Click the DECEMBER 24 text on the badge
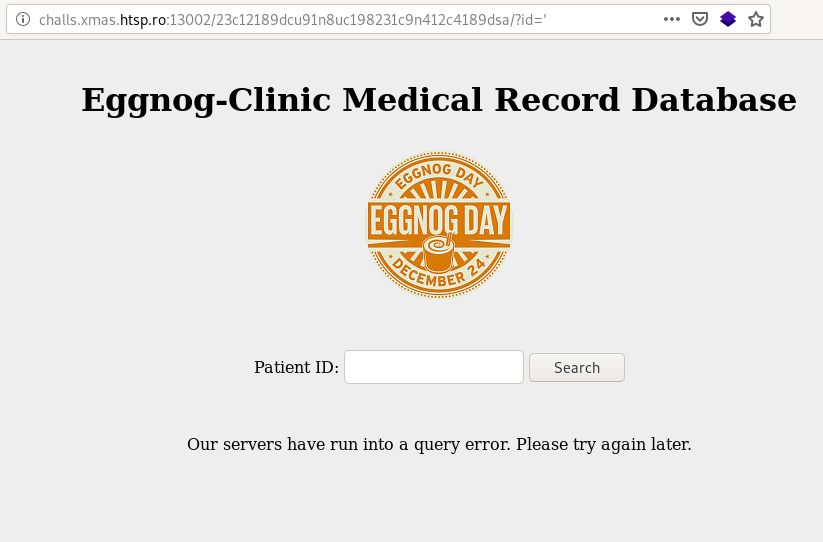Image resolution: width=823 pixels, height=542 pixels. pos(439,272)
